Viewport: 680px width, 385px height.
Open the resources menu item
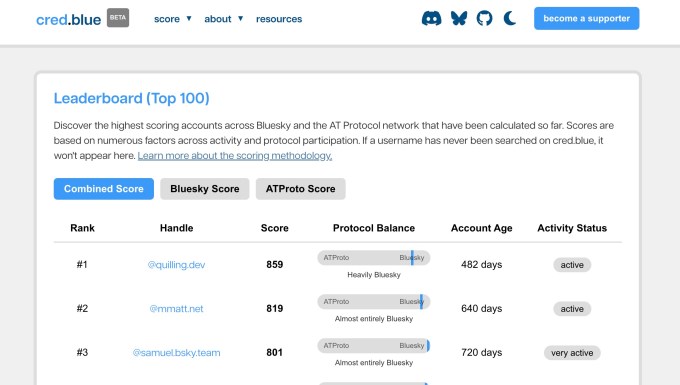pyautogui.click(x=279, y=19)
